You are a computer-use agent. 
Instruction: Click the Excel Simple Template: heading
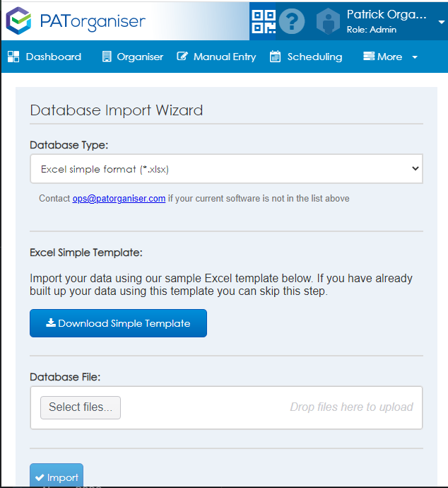[86, 252]
